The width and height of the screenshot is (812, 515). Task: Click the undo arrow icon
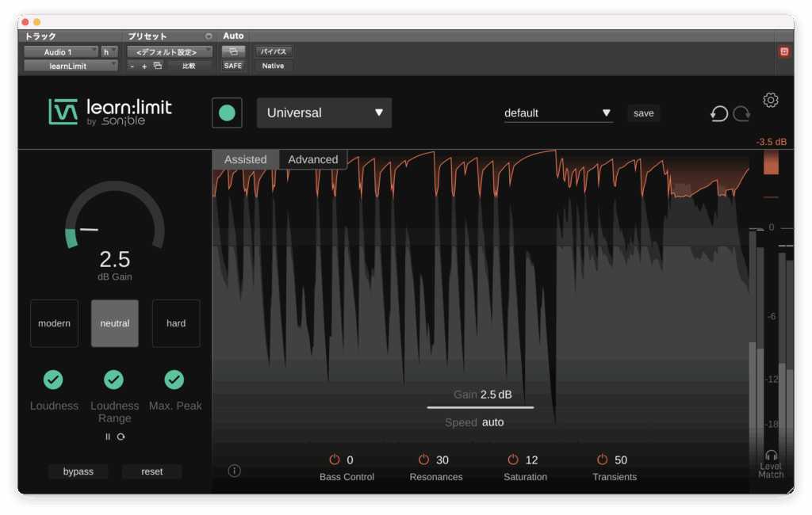718,113
